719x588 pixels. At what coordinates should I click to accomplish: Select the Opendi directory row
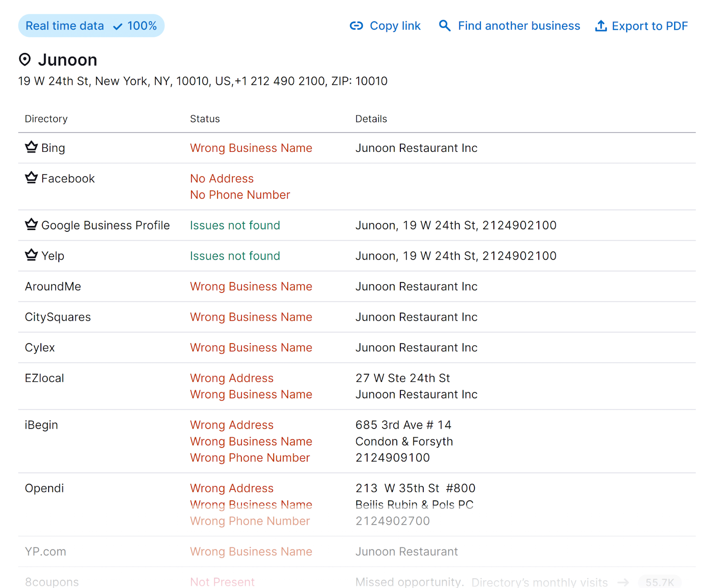coord(357,504)
